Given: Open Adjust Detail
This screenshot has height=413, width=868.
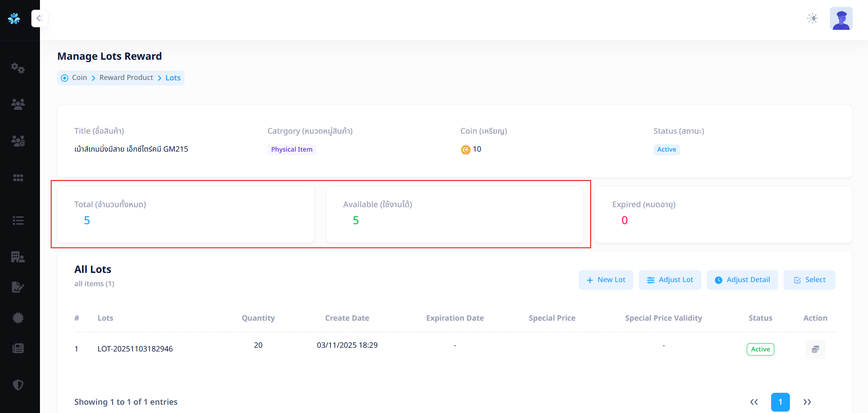Looking at the screenshot, I should pos(742,280).
